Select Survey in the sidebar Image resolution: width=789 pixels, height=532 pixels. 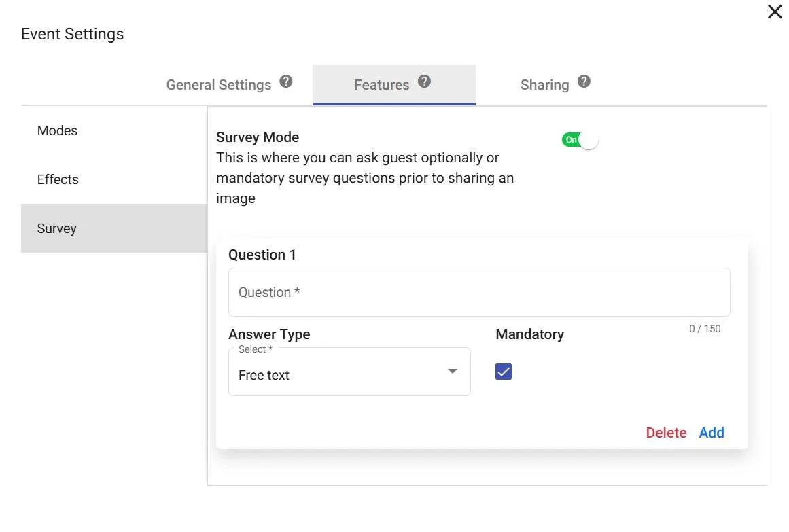pos(56,228)
